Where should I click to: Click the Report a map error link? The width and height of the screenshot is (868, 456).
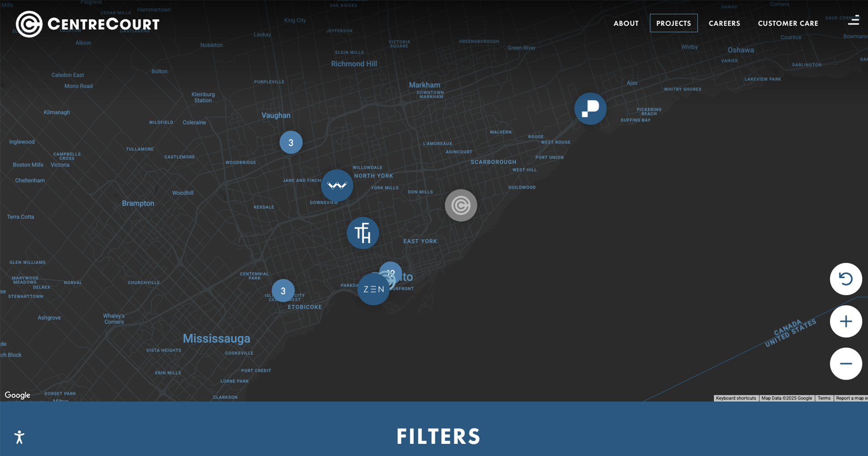(851, 398)
